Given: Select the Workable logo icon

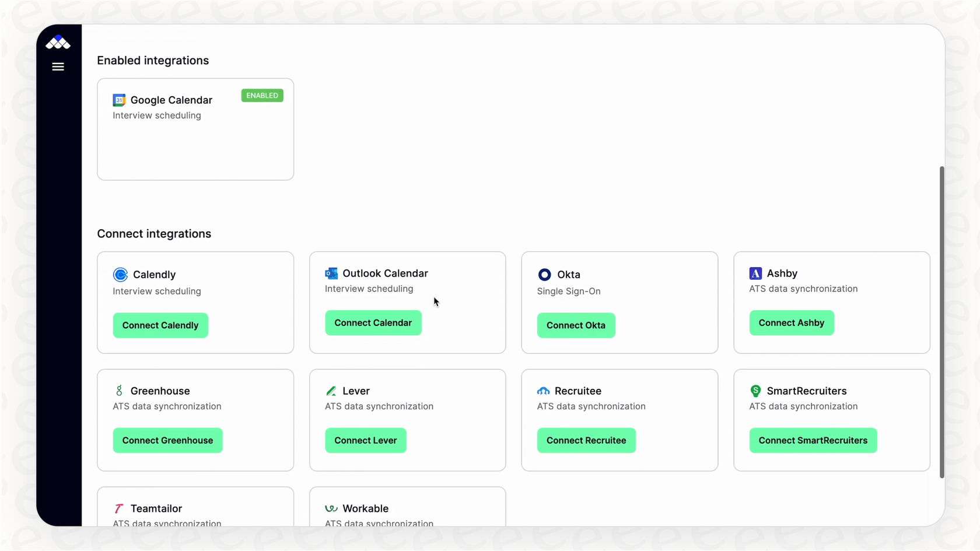Looking at the screenshot, I should pyautogui.click(x=331, y=508).
